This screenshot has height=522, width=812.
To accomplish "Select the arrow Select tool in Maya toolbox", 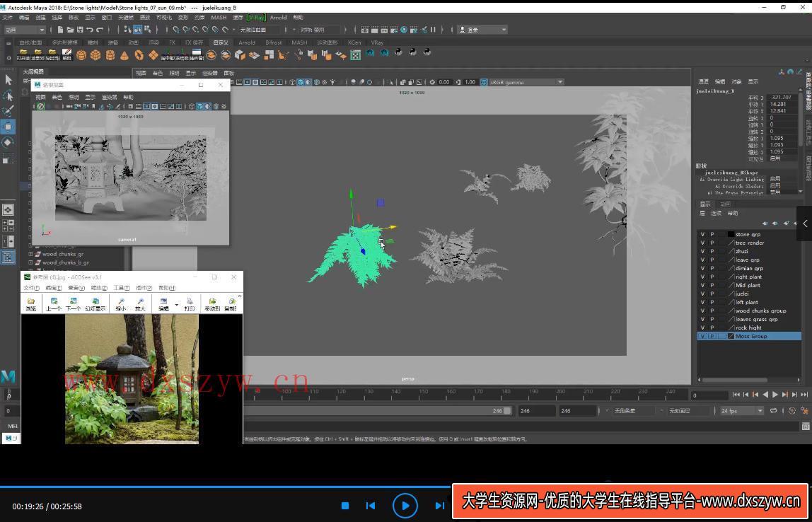I will [8, 80].
